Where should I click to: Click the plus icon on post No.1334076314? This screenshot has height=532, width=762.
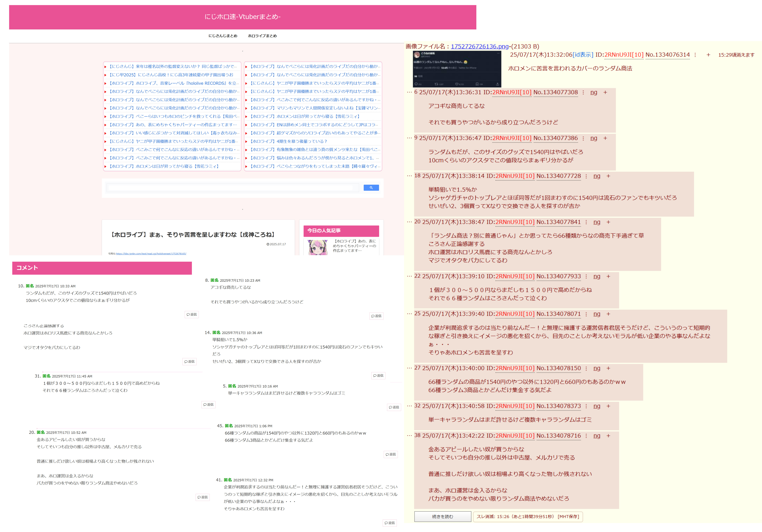point(708,55)
